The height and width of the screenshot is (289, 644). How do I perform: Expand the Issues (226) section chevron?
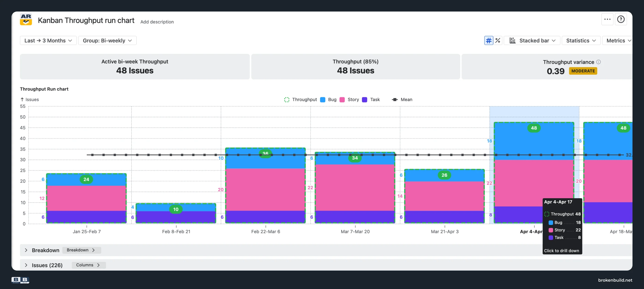[26, 265]
